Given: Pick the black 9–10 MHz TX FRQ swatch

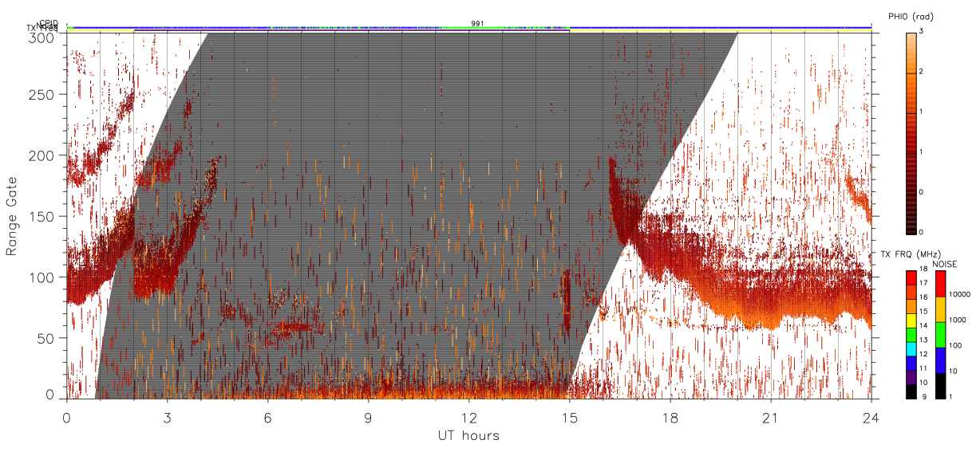Looking at the screenshot, I should [911, 390].
